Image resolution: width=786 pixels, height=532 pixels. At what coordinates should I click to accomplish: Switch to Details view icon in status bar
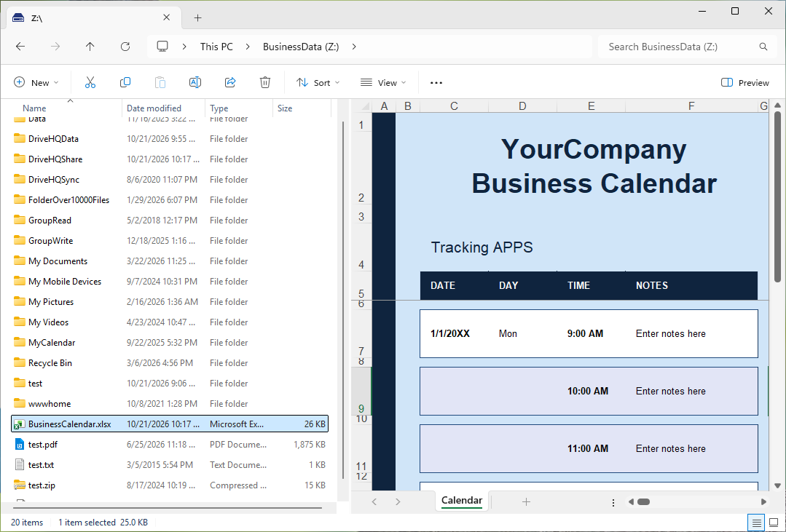pyautogui.click(x=756, y=523)
